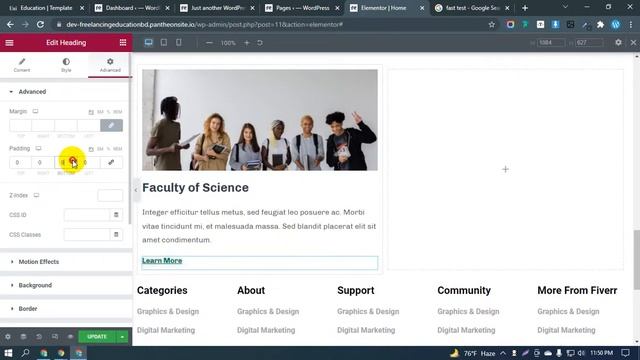Toggle responsive mode from bottom bar
This screenshot has width=640, height=360.
coord(55,337)
